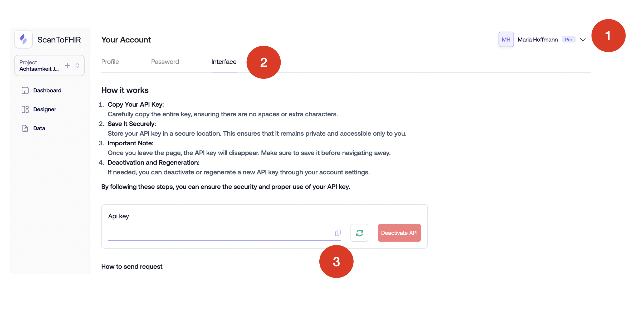644x316 pixels.
Task: Click the Deactivation and Regeneration step
Action: click(x=153, y=162)
